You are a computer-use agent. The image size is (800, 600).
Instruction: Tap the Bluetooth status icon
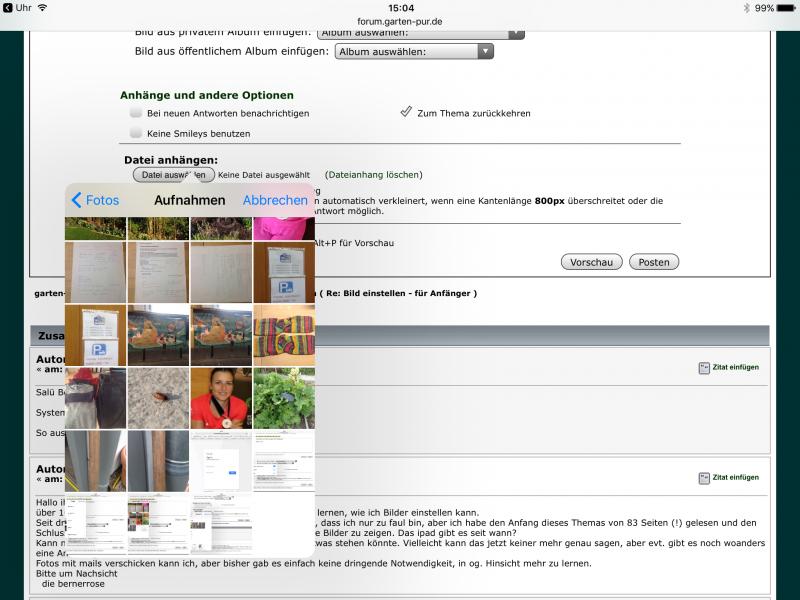745,8
